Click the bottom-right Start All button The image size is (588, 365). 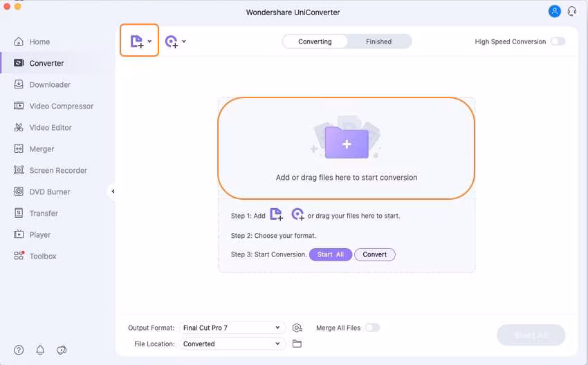click(531, 335)
